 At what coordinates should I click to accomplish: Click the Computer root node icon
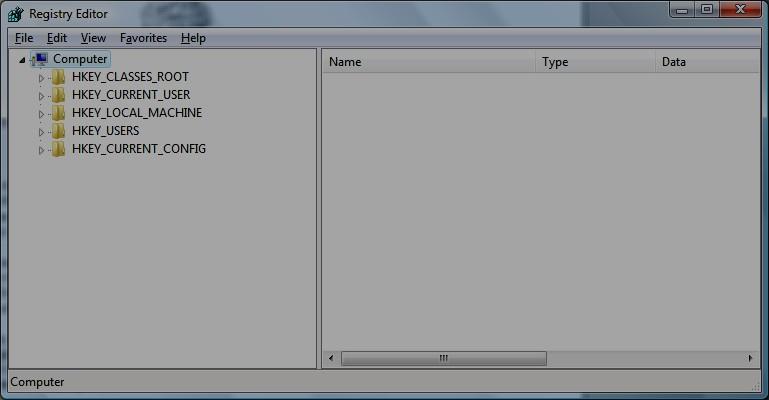click(41, 60)
